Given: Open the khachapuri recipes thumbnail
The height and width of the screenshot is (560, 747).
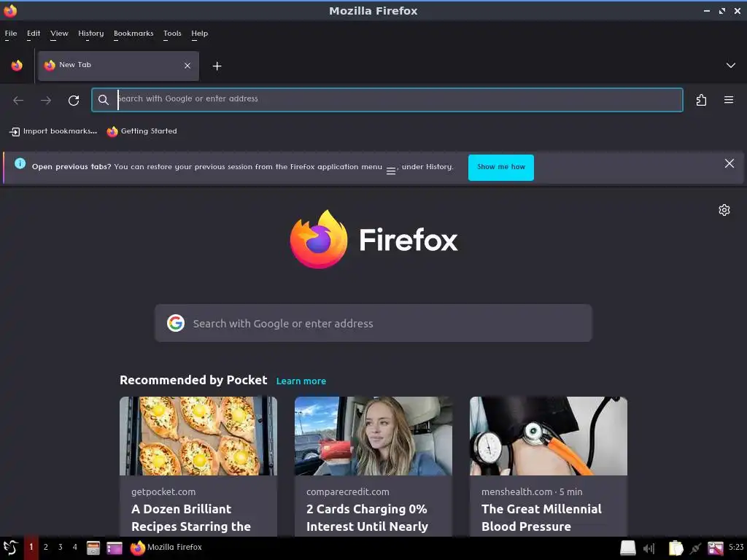Looking at the screenshot, I should (198, 436).
